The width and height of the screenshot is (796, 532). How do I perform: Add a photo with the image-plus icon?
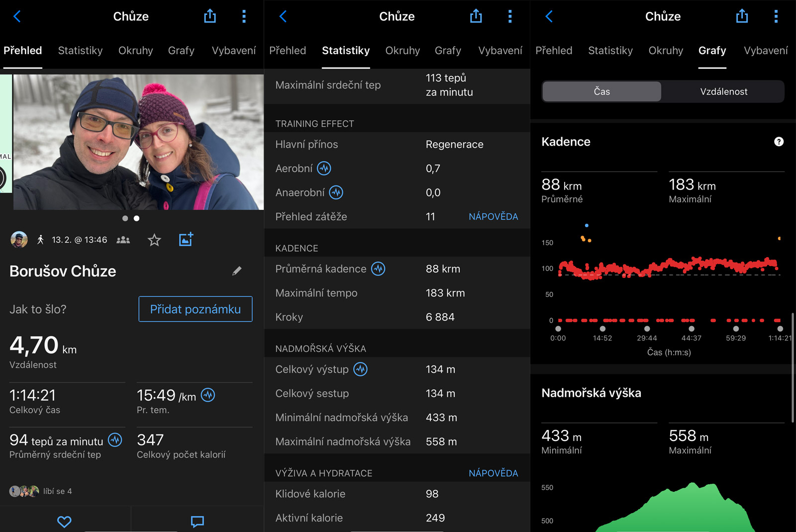(x=186, y=240)
